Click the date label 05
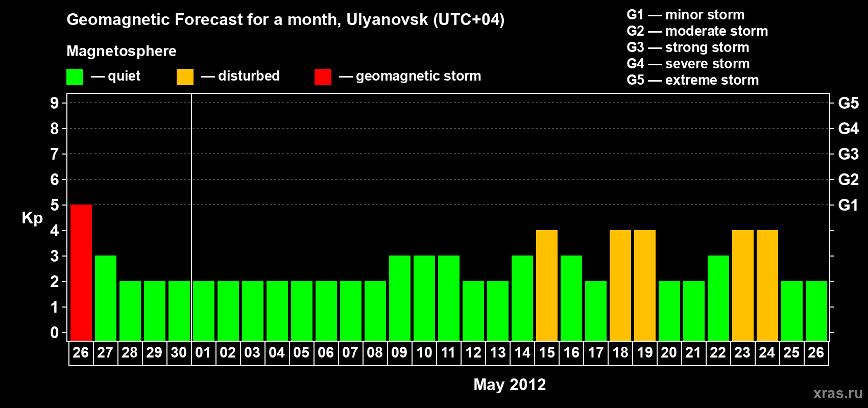Image resolution: width=868 pixels, height=408 pixels. click(x=301, y=353)
